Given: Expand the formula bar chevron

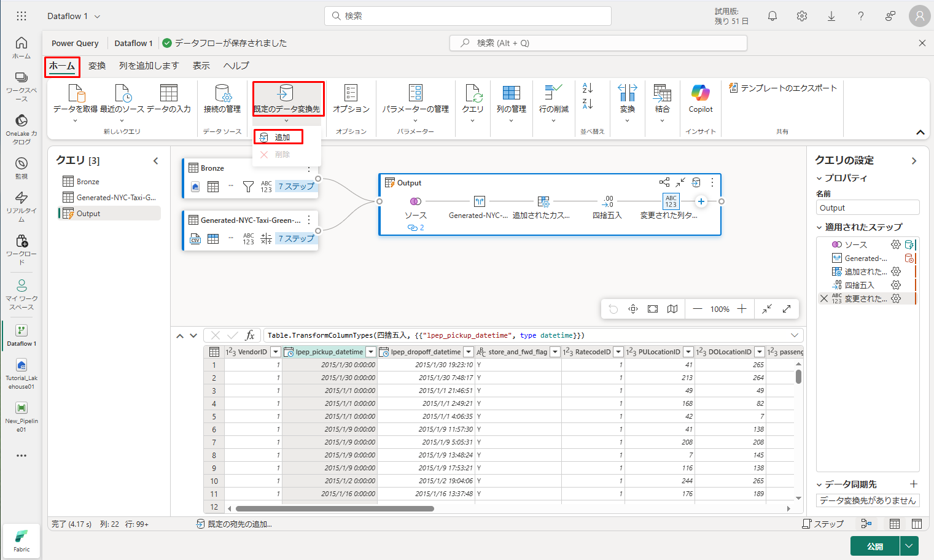Looking at the screenshot, I should pos(795,335).
